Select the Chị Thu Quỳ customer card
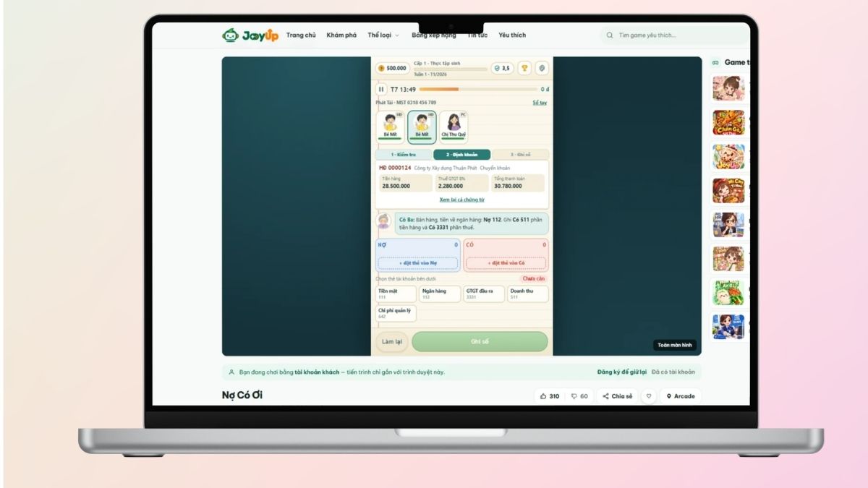 454,127
